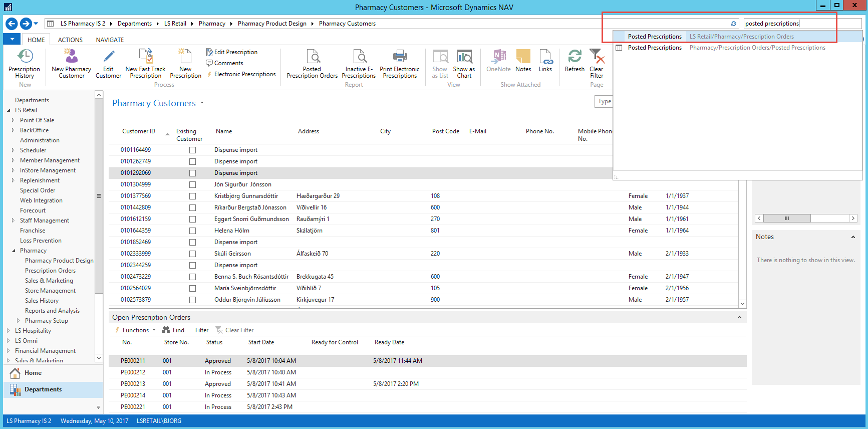The image size is (868, 429).
Task: Switch to the ACTIONS ribbon tab
Action: pos(70,40)
